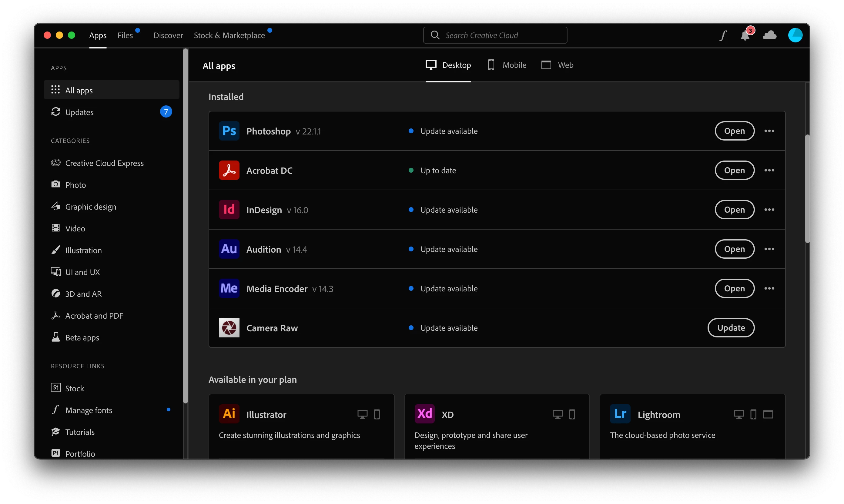This screenshot has width=844, height=504.
Task: Click the cloud sync status icon
Action: [769, 35]
